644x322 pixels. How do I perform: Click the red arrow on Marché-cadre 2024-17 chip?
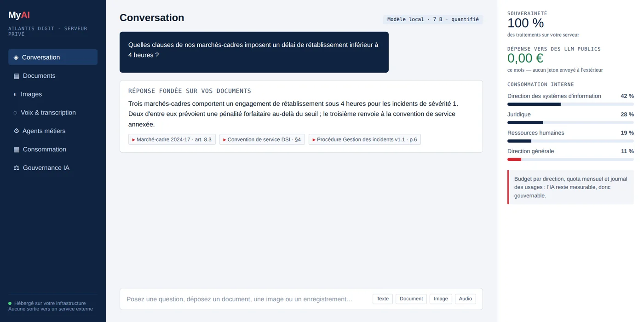tap(134, 140)
